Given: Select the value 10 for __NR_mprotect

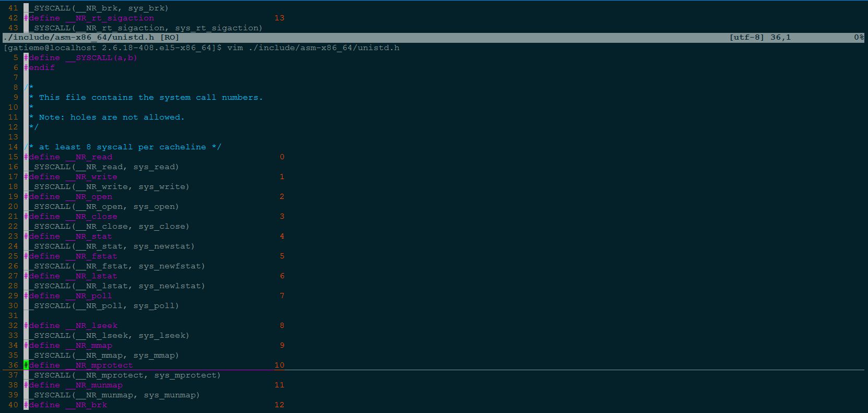Looking at the screenshot, I should pyautogui.click(x=279, y=365).
